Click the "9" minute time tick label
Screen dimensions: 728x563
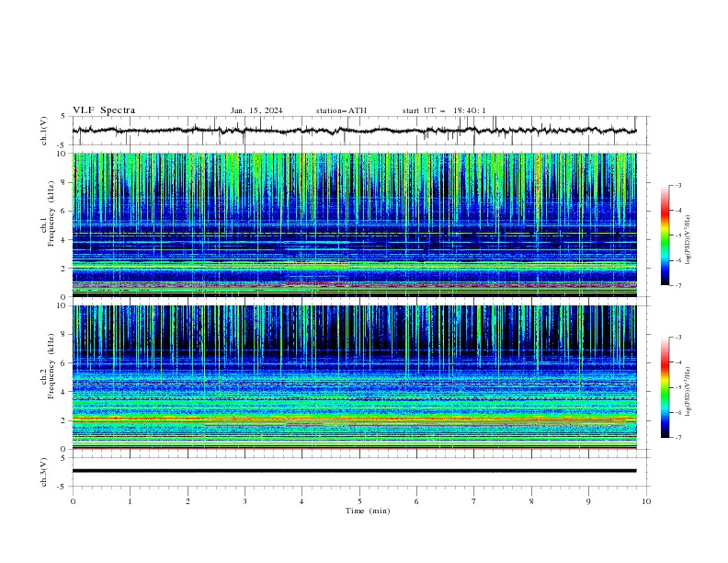tap(588, 501)
